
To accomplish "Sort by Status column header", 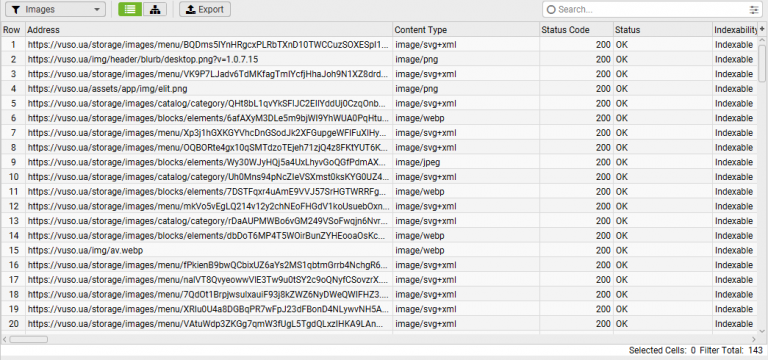I will coord(663,30).
